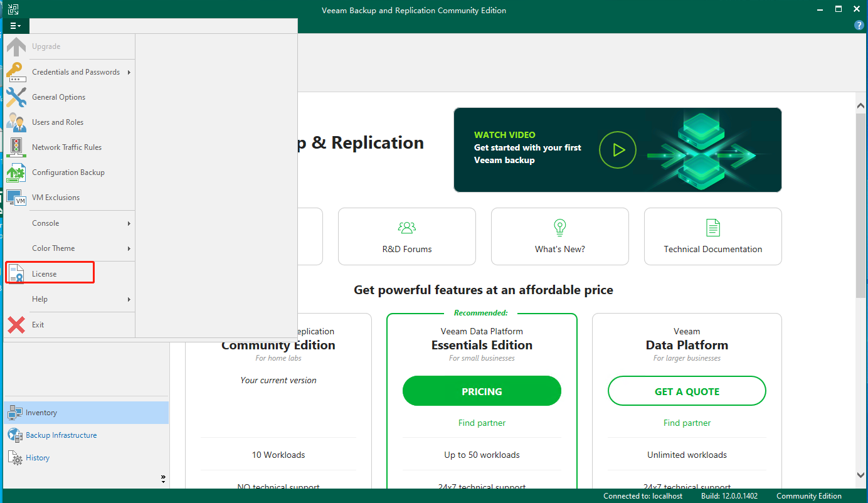The image size is (868, 503).
Task: Open the Color Theme submenu entry
Action: 70,248
